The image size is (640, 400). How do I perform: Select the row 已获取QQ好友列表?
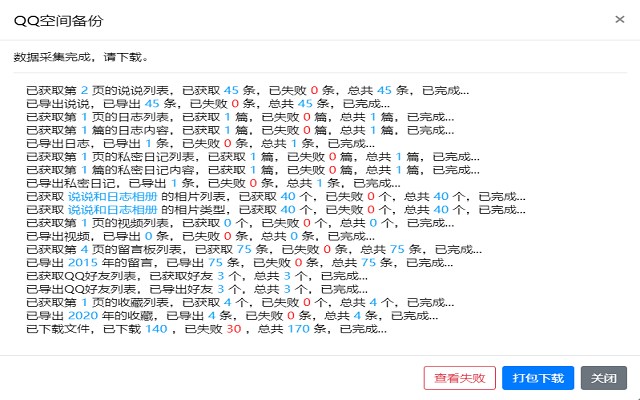[197, 276]
